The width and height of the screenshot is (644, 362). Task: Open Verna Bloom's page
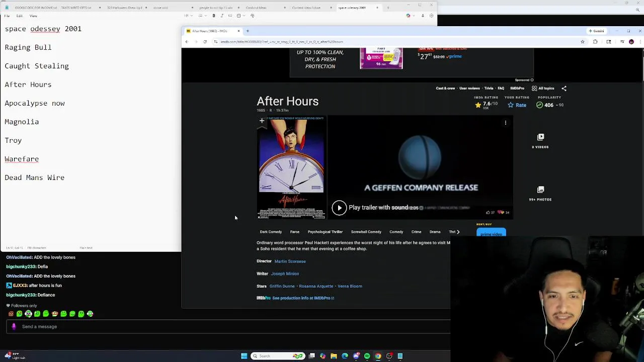pyautogui.click(x=350, y=286)
